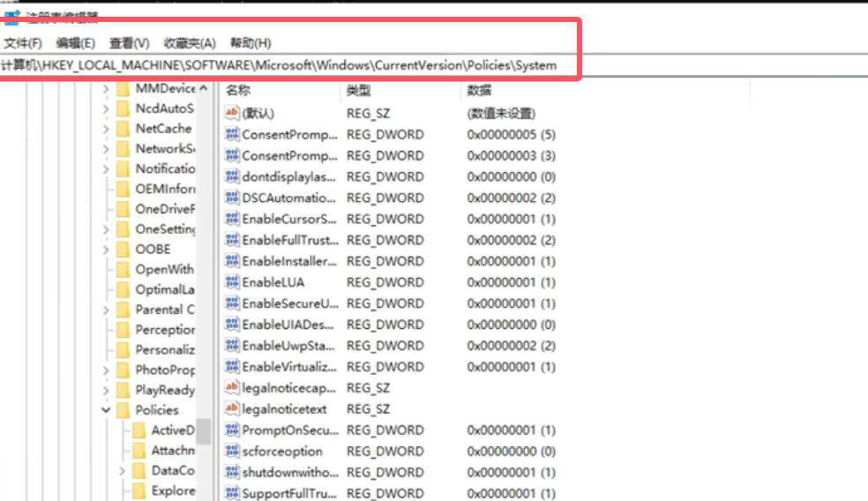The image size is (868, 501).
Task: Click the PromptOnSecu... value icon
Action: click(x=232, y=430)
